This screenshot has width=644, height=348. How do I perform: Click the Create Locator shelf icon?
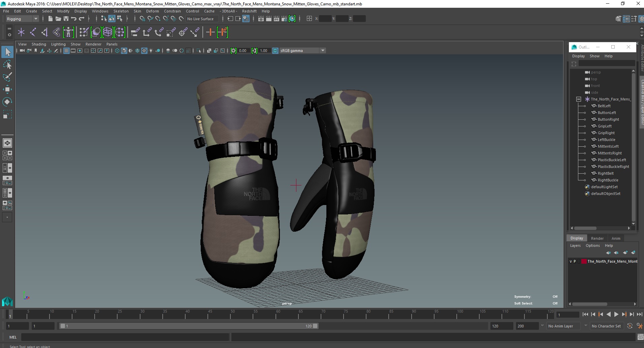(x=21, y=32)
